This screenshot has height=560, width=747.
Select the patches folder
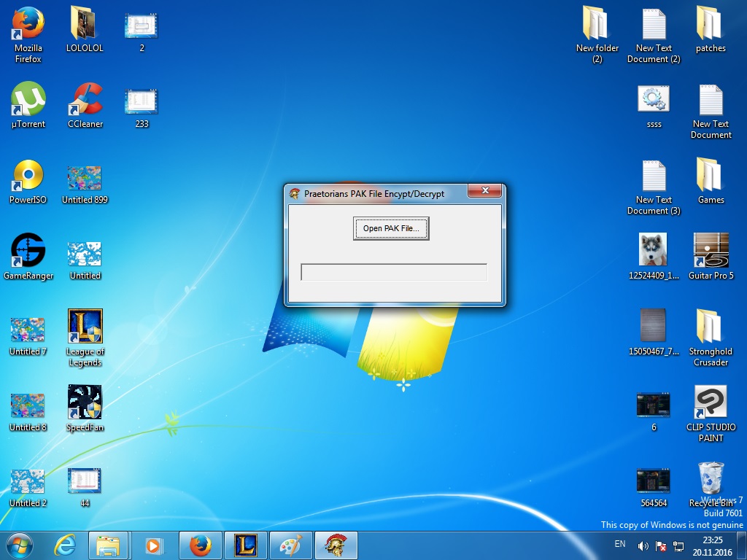coord(711,29)
